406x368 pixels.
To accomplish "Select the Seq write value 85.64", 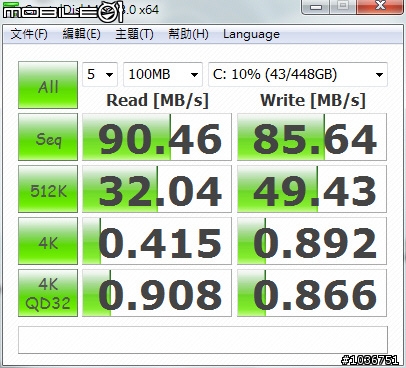I will [312, 137].
